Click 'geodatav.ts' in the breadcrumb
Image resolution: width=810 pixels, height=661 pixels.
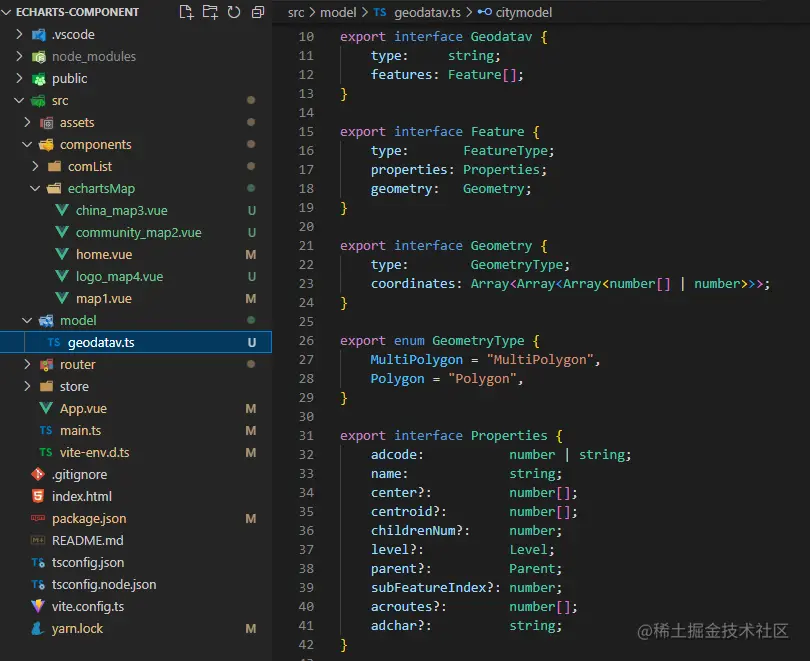pyautogui.click(x=427, y=12)
